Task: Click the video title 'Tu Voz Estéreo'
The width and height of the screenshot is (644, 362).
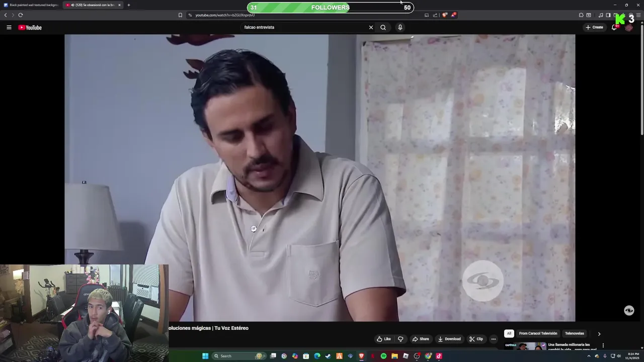Action: pyautogui.click(x=231, y=328)
